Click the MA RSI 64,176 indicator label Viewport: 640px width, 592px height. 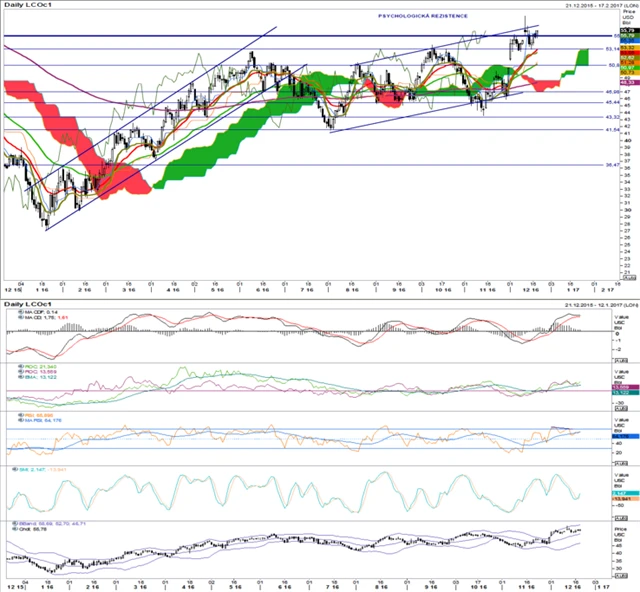pyautogui.click(x=43, y=420)
